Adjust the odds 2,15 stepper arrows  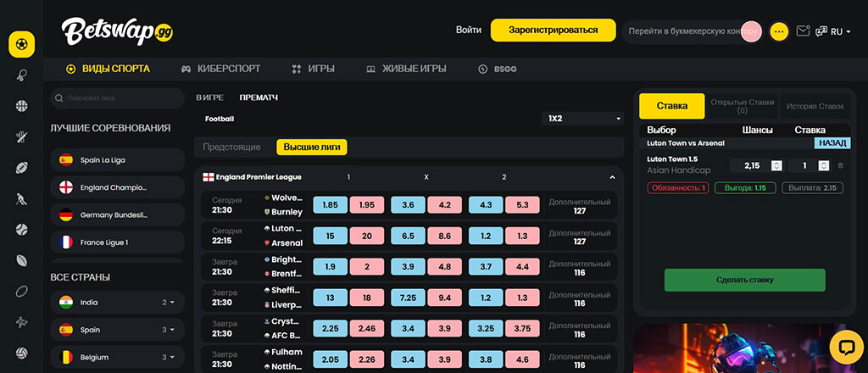tap(775, 165)
